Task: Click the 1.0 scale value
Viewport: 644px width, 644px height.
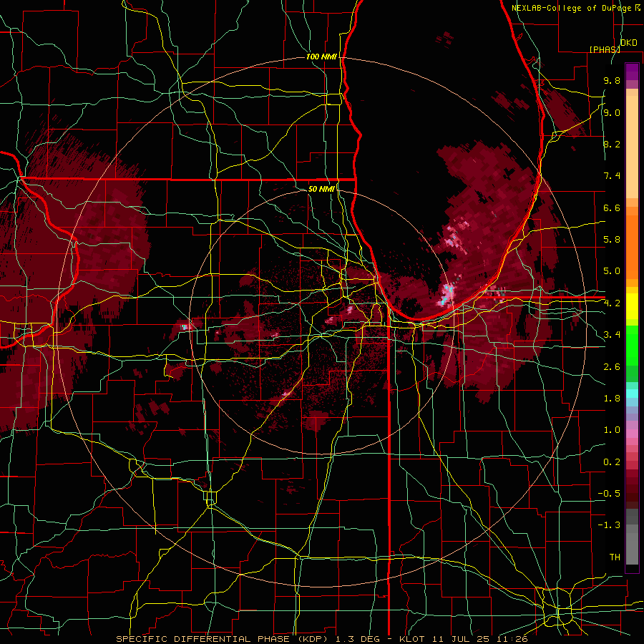Action: [x=612, y=430]
